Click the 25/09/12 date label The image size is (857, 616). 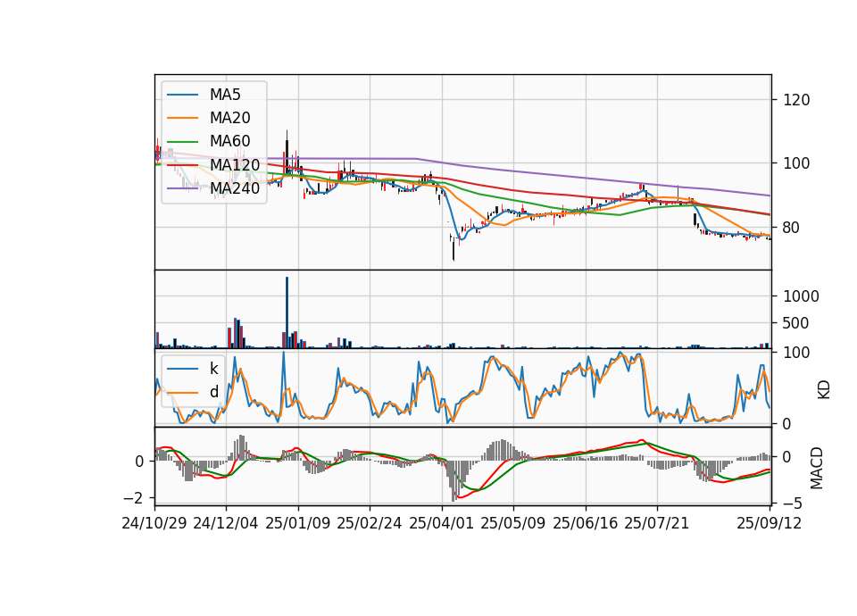pyautogui.click(x=770, y=524)
